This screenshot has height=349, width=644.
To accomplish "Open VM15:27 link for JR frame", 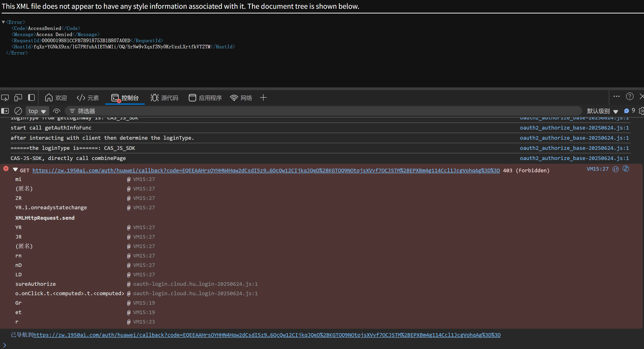I will [144, 237].
